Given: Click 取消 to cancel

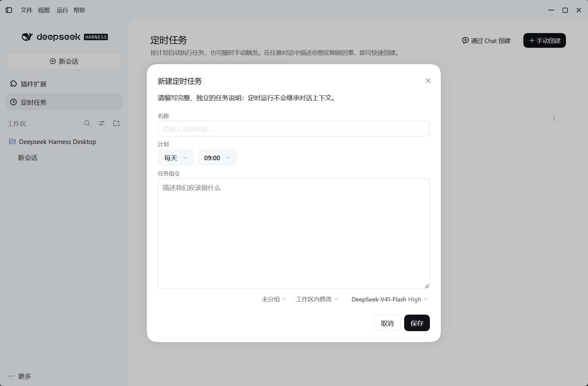Looking at the screenshot, I should [387, 323].
